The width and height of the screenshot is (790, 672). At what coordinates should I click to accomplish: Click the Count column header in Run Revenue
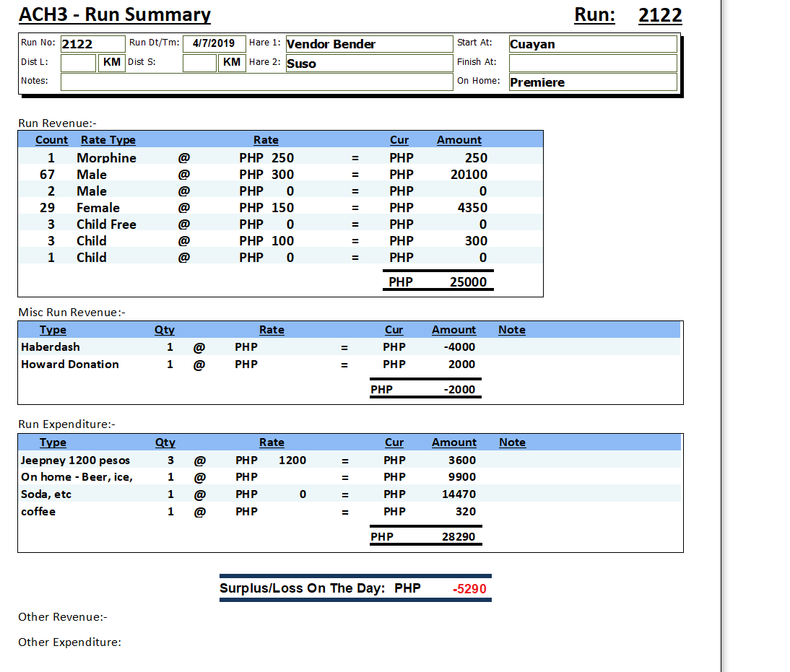[51, 140]
